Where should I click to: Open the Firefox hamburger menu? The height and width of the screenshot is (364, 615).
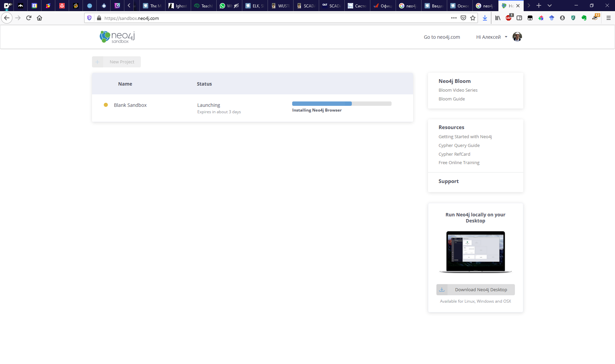(x=609, y=18)
